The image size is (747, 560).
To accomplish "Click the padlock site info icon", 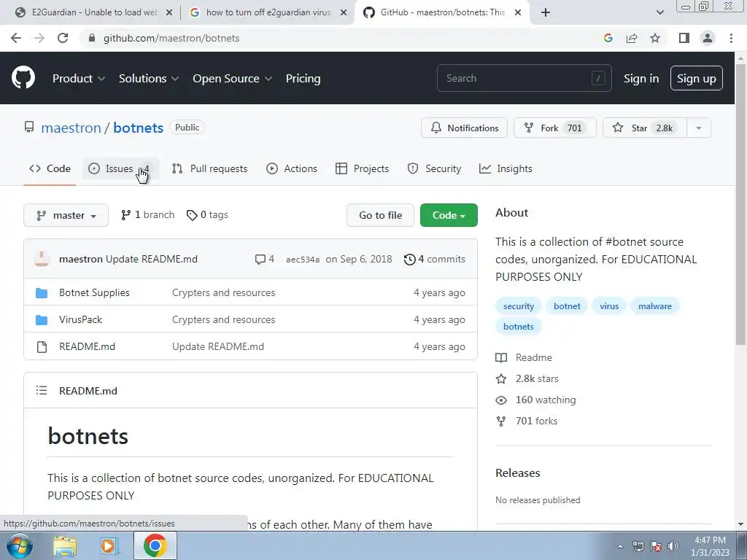I will [92, 38].
